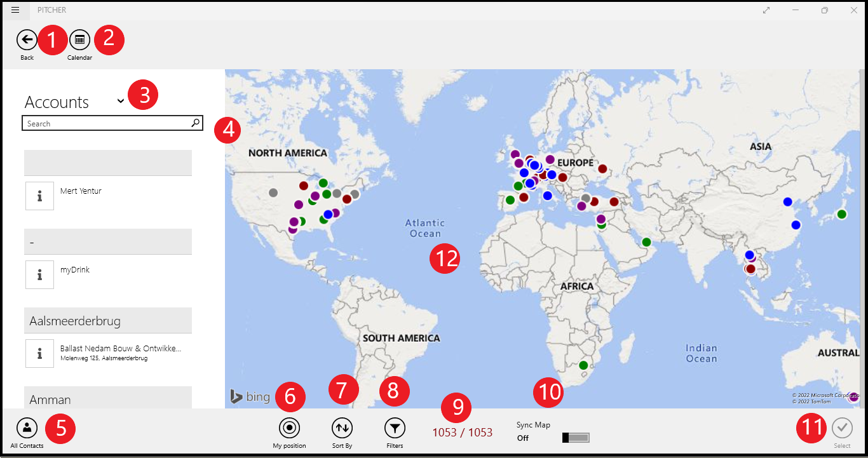Screen dimensions: 868x458
Task: Select the green pin in South Africa
Action: click(582, 365)
